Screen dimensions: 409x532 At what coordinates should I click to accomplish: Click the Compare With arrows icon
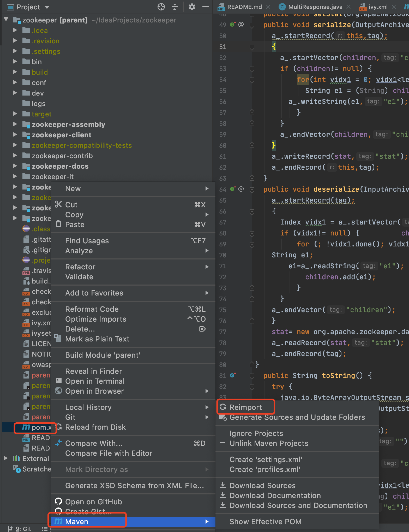(x=58, y=443)
